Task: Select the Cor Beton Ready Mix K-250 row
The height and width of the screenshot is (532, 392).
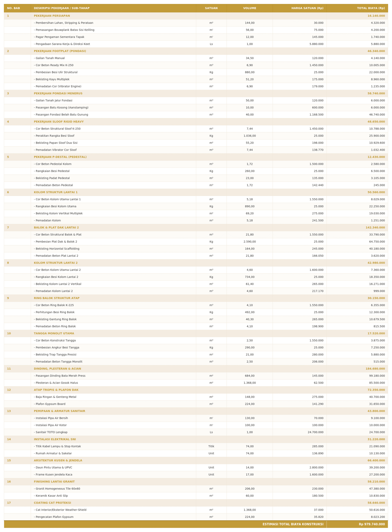Action: click(196, 65)
